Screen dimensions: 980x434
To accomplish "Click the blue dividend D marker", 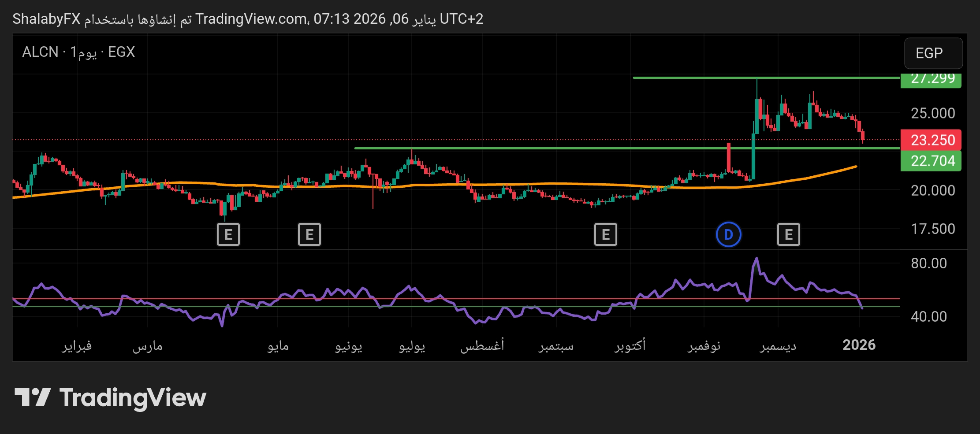I will click(728, 234).
